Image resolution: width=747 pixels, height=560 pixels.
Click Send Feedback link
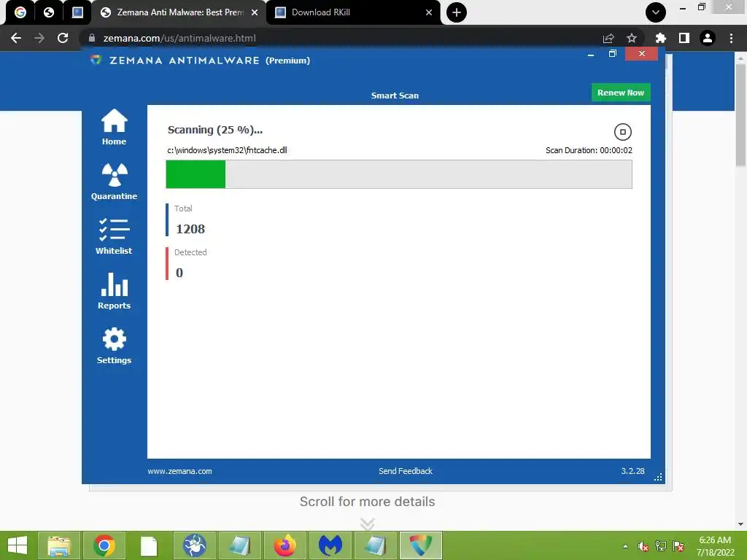[x=406, y=471]
